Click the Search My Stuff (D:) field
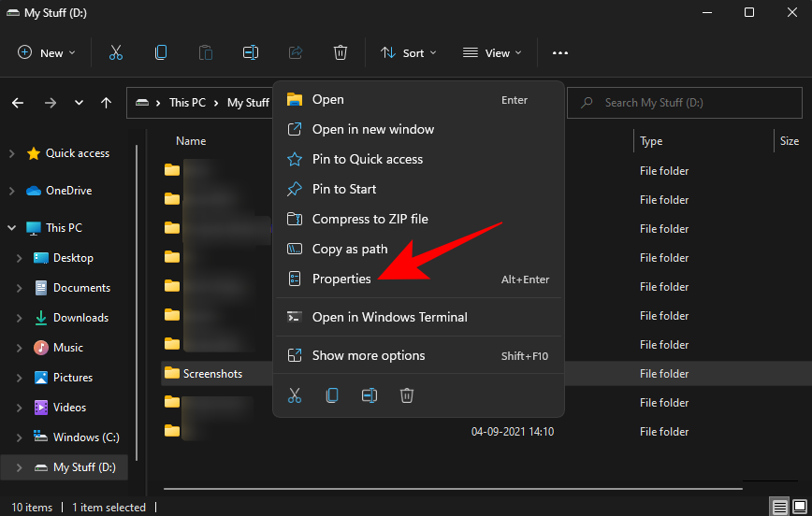The image size is (812, 516). (x=692, y=103)
